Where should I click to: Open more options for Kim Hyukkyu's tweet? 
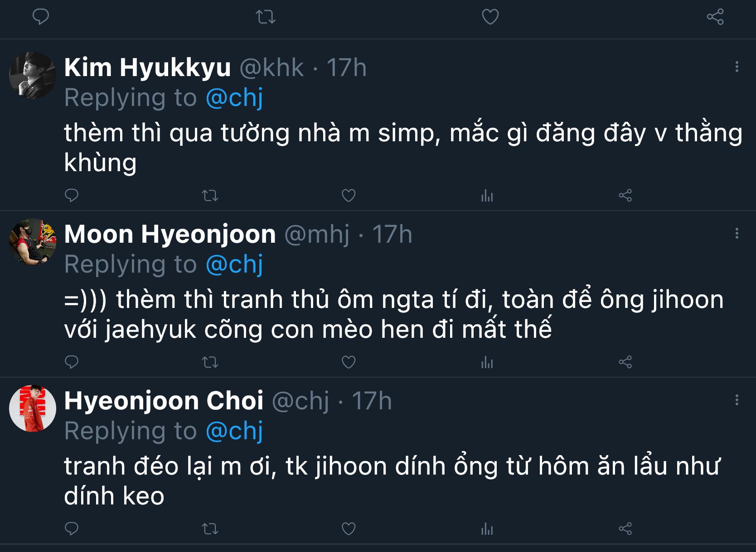(x=737, y=67)
